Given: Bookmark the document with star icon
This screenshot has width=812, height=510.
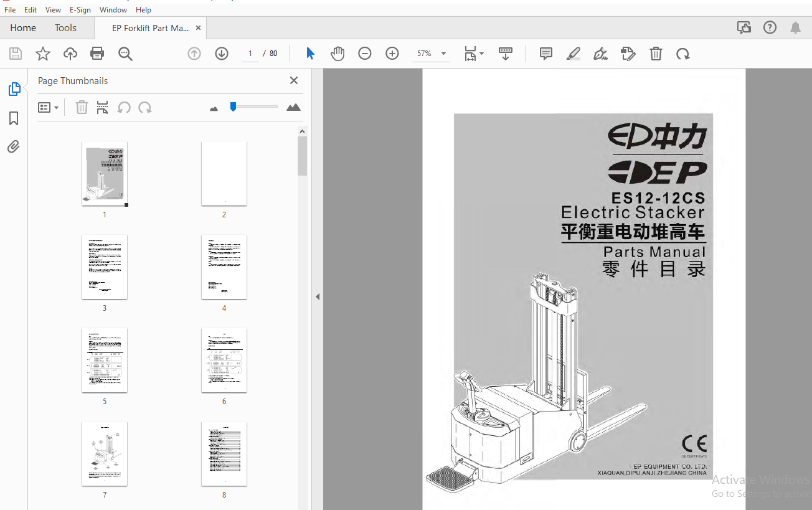Looking at the screenshot, I should (x=43, y=54).
